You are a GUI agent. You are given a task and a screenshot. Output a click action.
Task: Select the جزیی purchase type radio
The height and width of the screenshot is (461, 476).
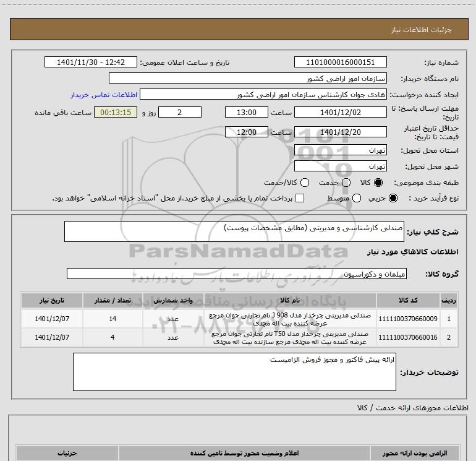(x=393, y=198)
